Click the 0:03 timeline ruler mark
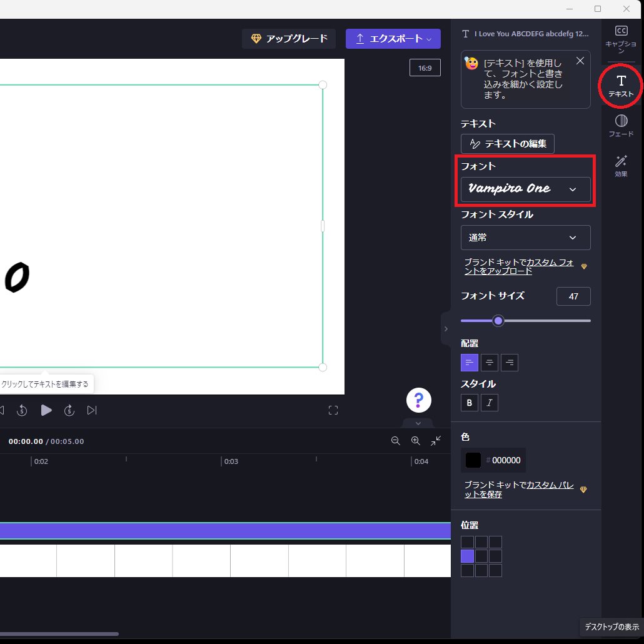Image resolution: width=644 pixels, height=644 pixels. pos(231,461)
